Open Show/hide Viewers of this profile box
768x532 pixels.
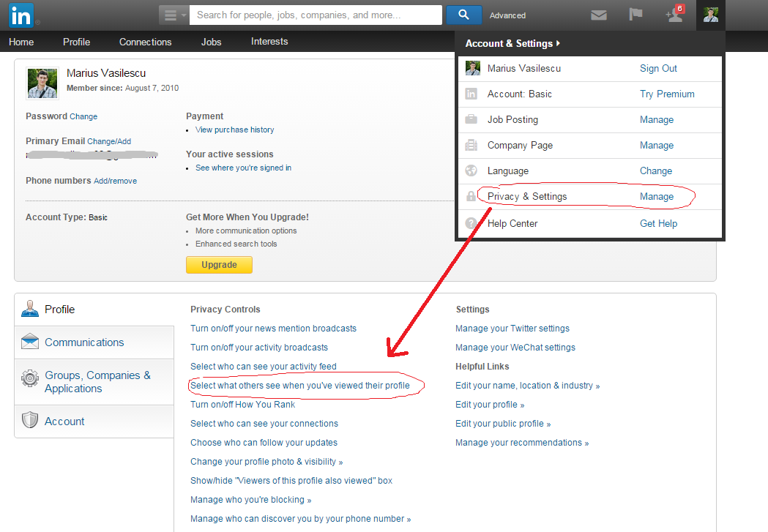pyautogui.click(x=291, y=481)
